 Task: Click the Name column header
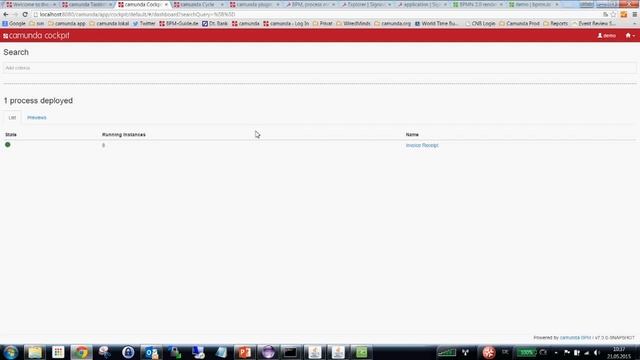[x=412, y=134]
